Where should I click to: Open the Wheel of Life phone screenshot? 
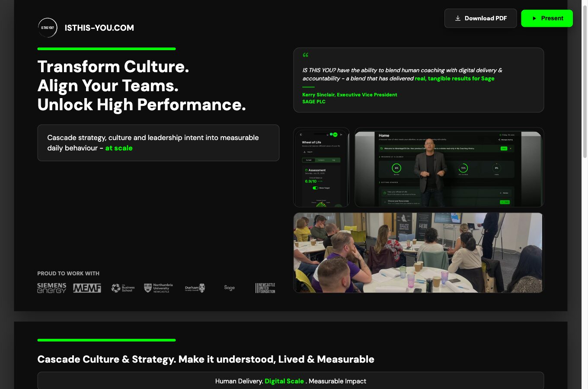(321, 167)
